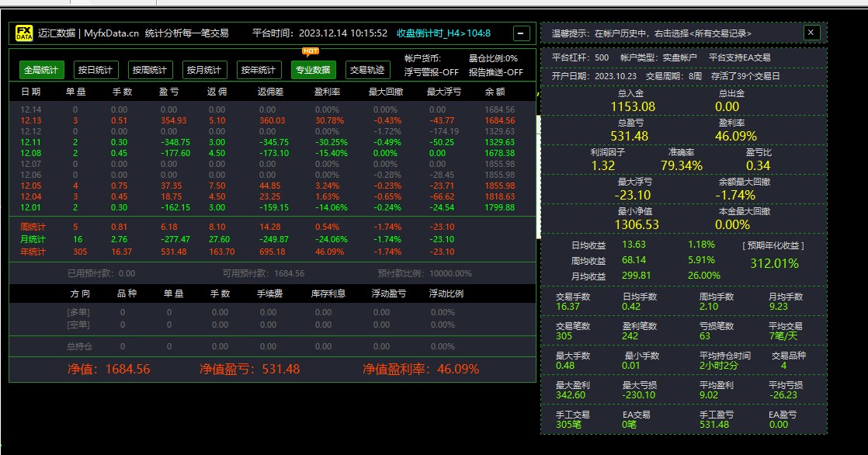Switch to the 按年统计 tab
Screen dimensions: 868x455
[x=258, y=70]
